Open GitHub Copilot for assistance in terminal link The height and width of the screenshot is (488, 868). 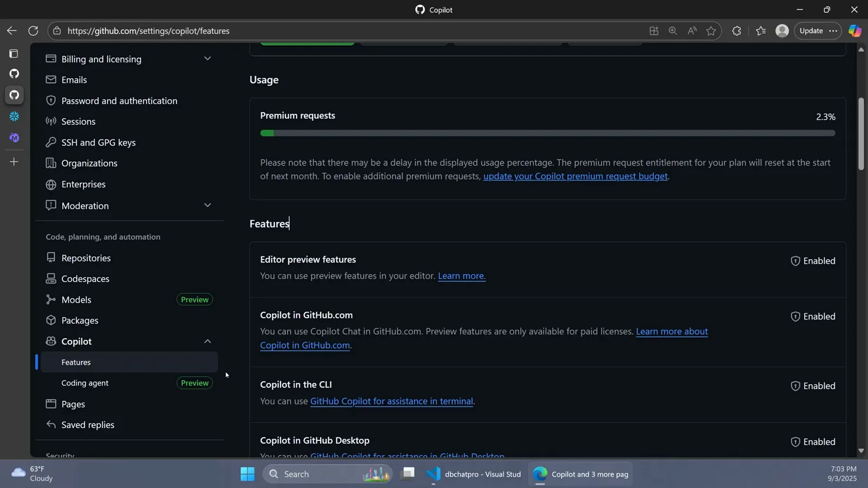(391, 401)
